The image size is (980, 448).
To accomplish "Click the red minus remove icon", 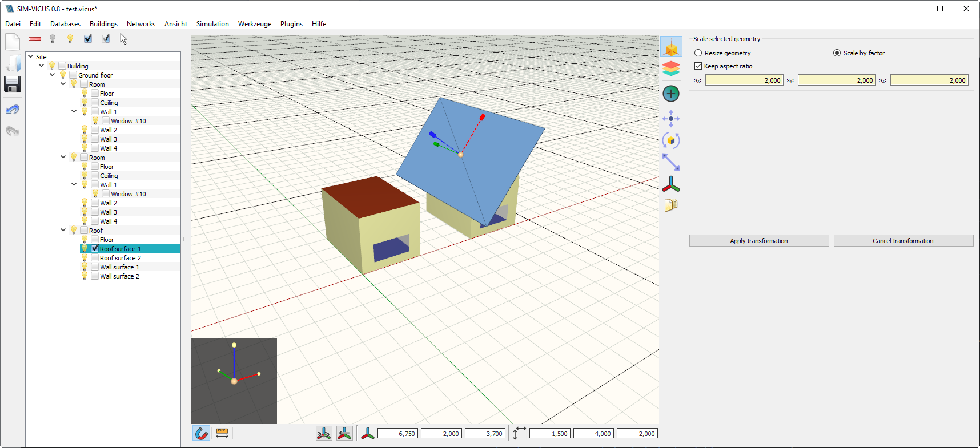I will click(x=35, y=39).
